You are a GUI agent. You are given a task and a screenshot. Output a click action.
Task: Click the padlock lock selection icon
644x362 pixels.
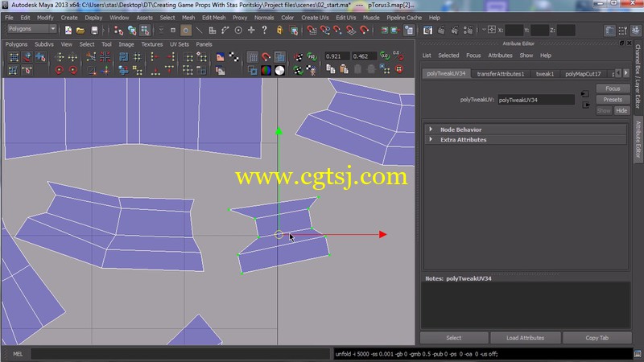279,30
